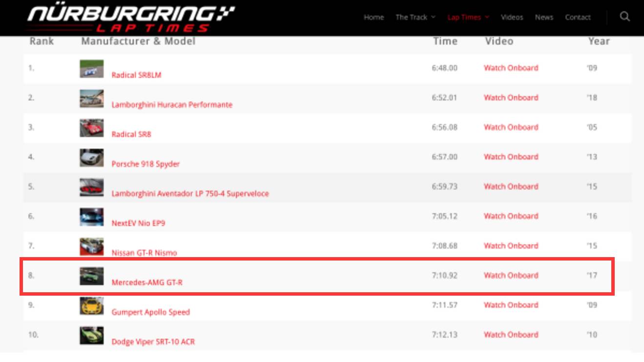This screenshot has height=362, width=644.
Task: Open the News menu item
Action: 544,17
